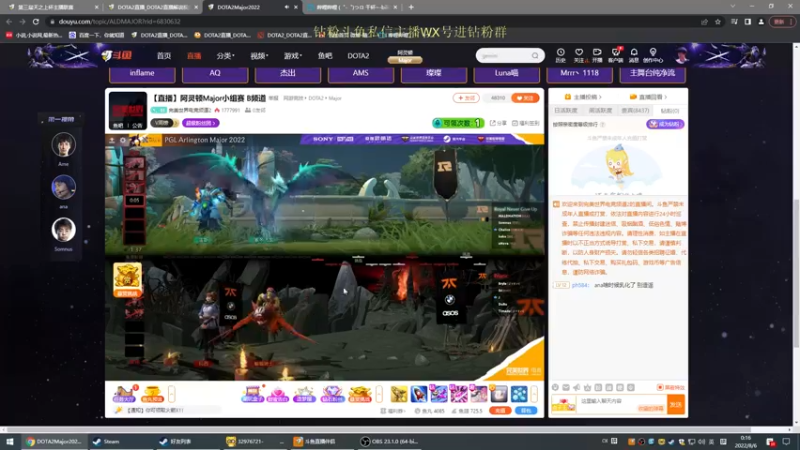Viewport: 800px width, 450px height.
Task: Open the streamer submissions (主播投稿) chevron link
Action: click(583, 97)
